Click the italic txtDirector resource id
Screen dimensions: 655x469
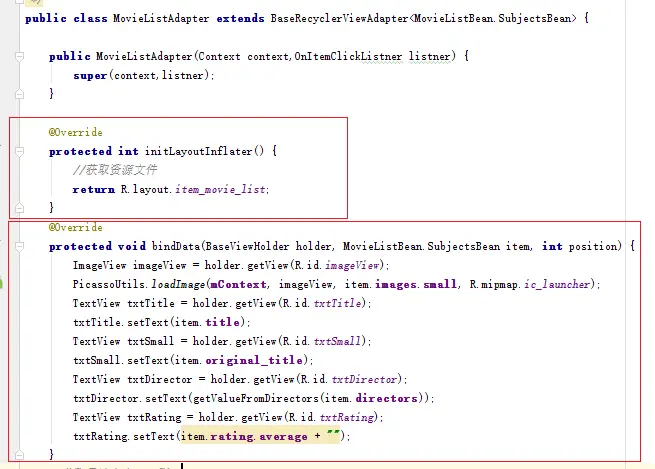pos(364,379)
